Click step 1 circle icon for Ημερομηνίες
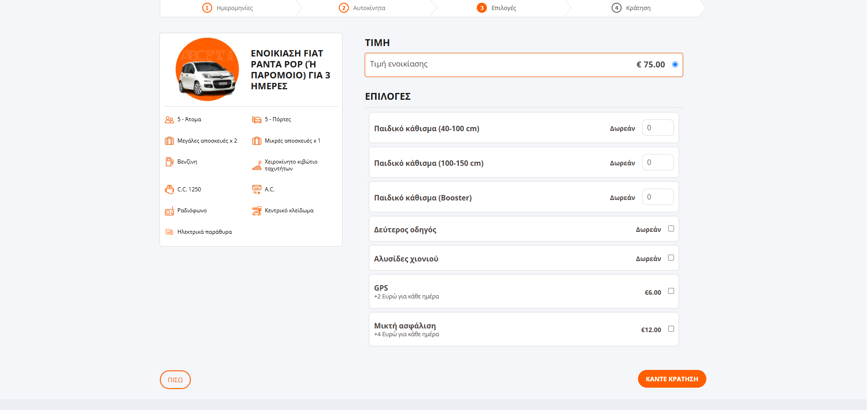Screen dimensions: 868x410 click(207, 8)
